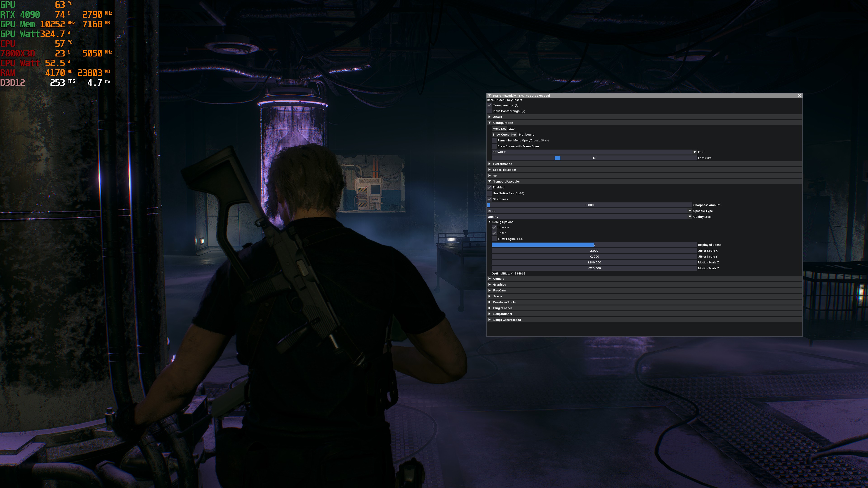Click the MotionScale Y value field
The image size is (868, 488).
click(x=594, y=268)
